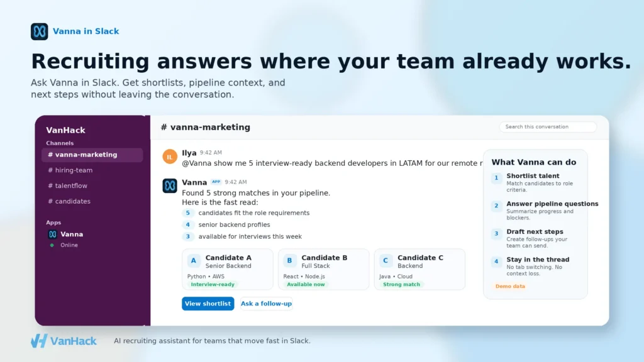The height and width of the screenshot is (362, 644).
Task: Click Ilya's orange avatar icon
Action: [170, 156]
